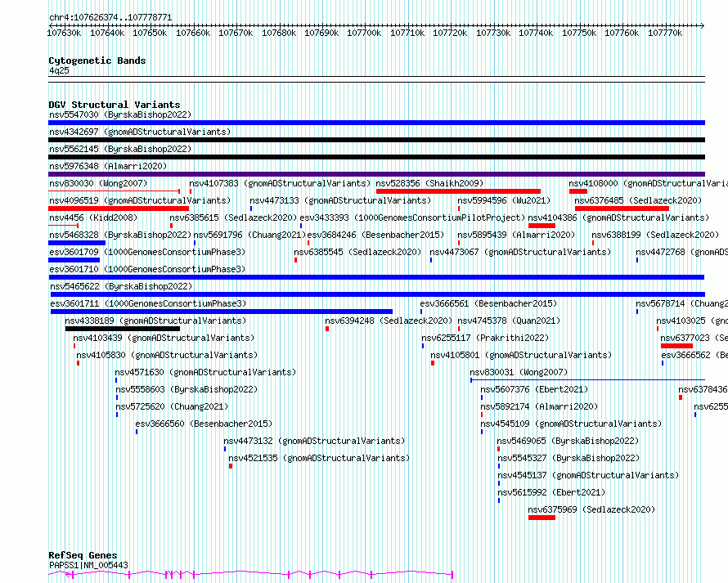Select nsv4103439 (gnomADStructuralVariants) label
728x583 pixels.
click(164, 338)
